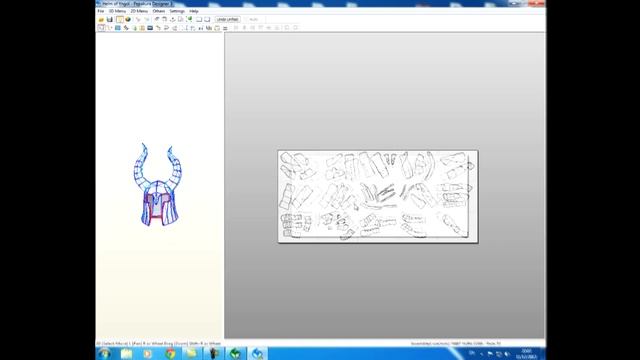Click the taskbar clock and date
This screenshot has height=360, width=640.
pos(527,354)
